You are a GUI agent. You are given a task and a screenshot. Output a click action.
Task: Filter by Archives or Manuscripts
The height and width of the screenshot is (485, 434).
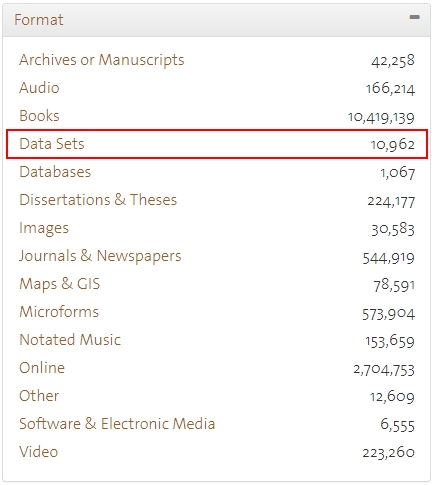102,60
